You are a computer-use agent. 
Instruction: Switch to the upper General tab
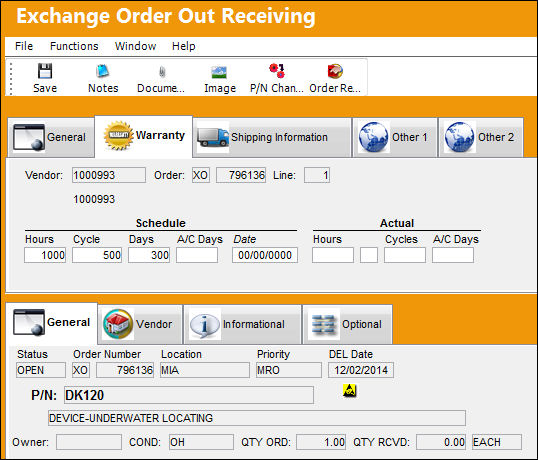point(51,137)
